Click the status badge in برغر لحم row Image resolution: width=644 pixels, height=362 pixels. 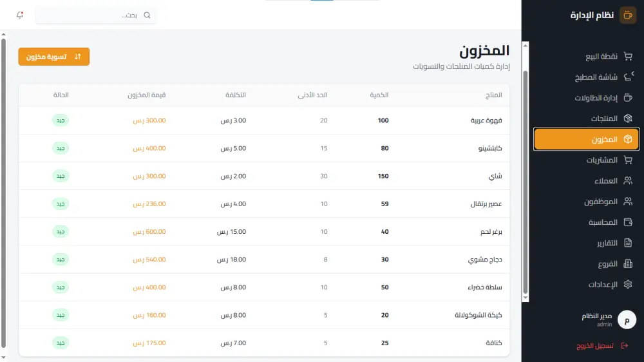(x=61, y=232)
